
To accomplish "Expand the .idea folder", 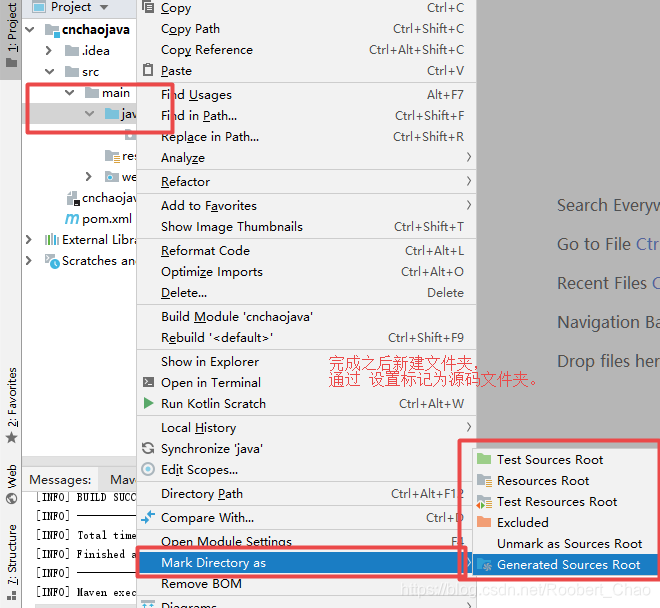I will click(48, 51).
